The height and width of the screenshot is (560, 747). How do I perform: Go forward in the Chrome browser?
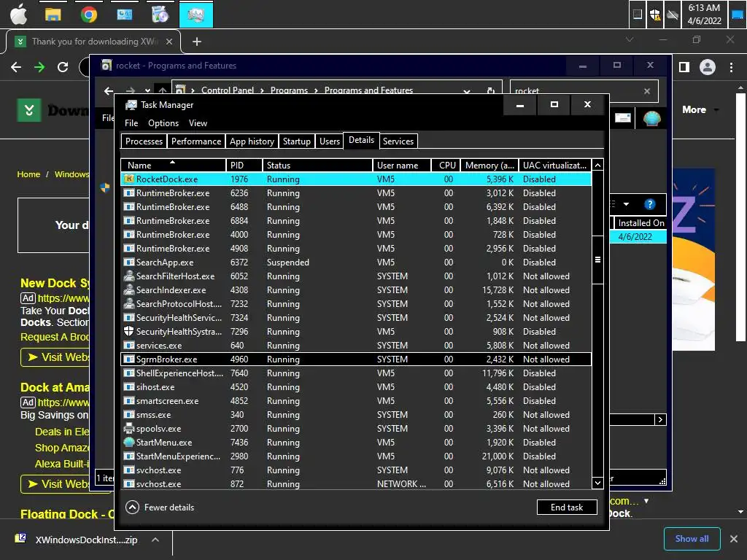click(39, 67)
